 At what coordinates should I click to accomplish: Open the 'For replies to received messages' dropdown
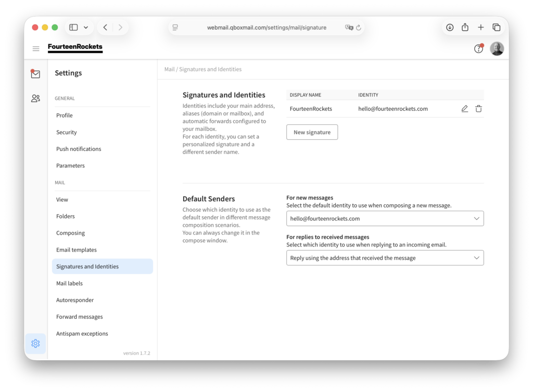(385, 258)
